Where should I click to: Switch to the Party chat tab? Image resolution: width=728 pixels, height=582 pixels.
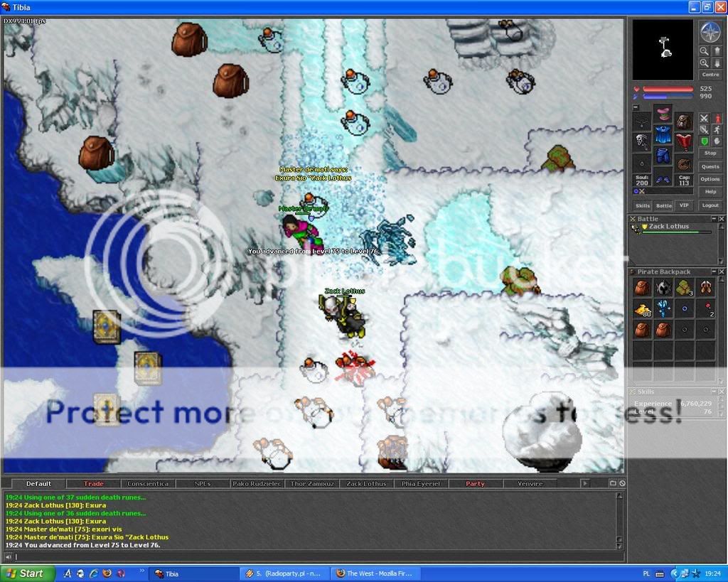(x=475, y=484)
